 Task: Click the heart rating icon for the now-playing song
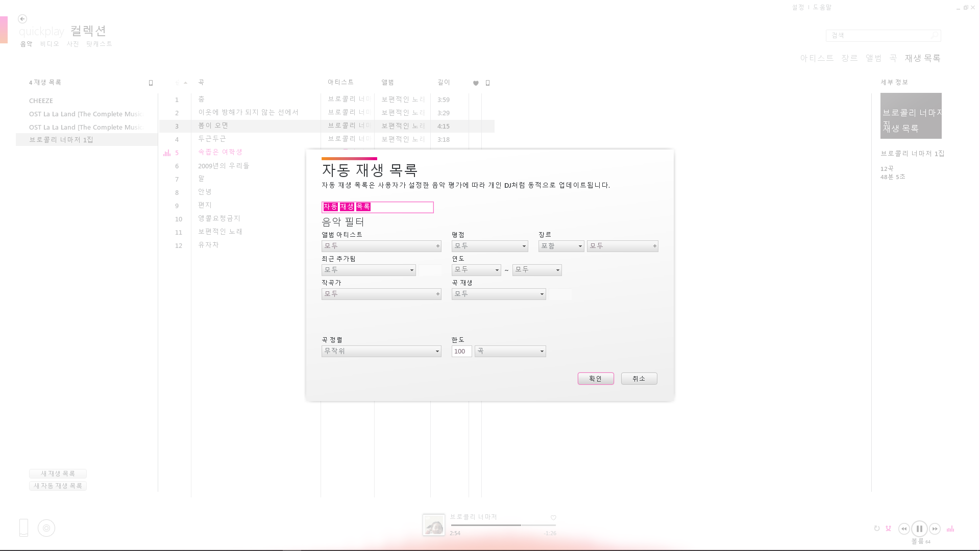553,518
